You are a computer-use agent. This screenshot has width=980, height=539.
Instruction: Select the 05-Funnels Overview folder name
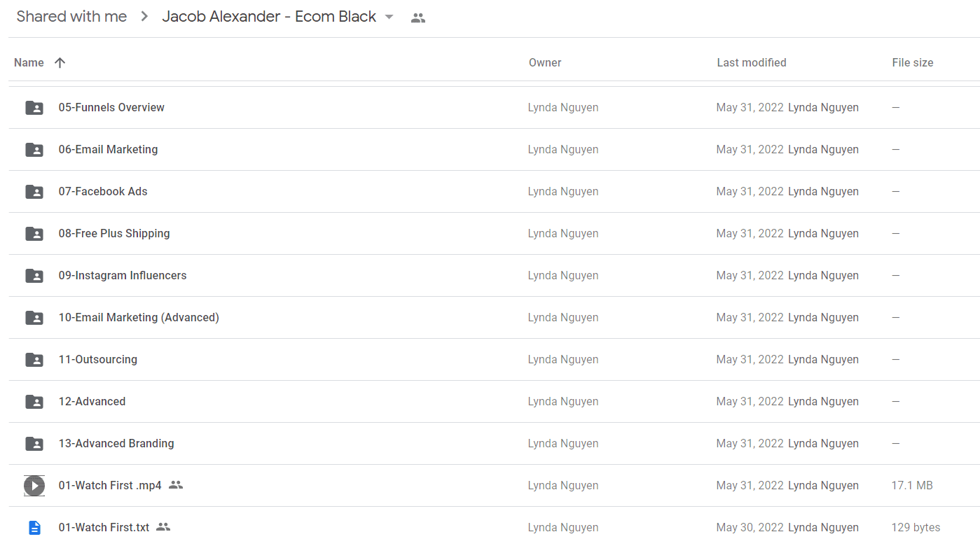tap(111, 107)
